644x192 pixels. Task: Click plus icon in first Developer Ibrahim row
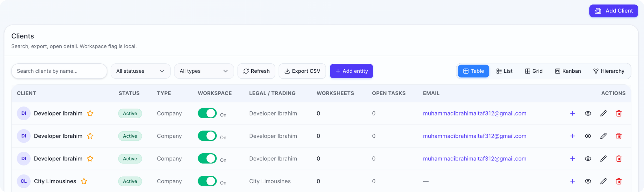572,113
